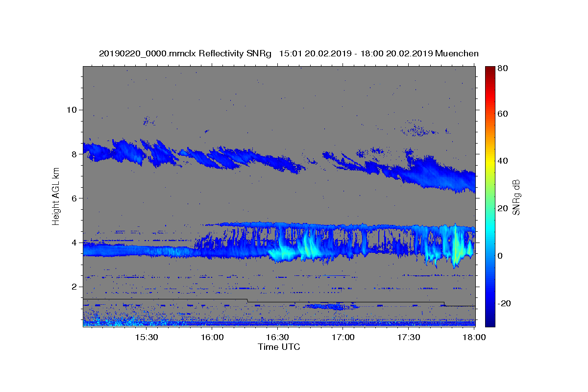Click the colorbar value '80'
The height and width of the screenshot is (392, 588).
click(502, 69)
